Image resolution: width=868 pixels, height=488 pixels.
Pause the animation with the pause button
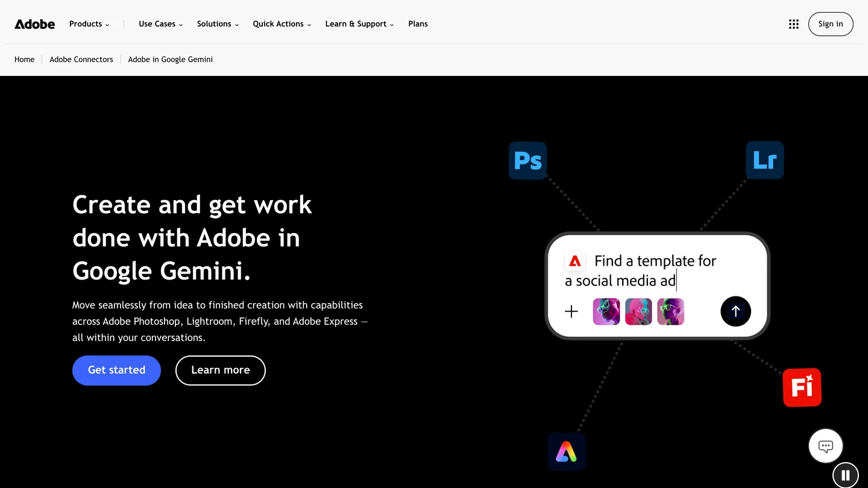point(846,475)
